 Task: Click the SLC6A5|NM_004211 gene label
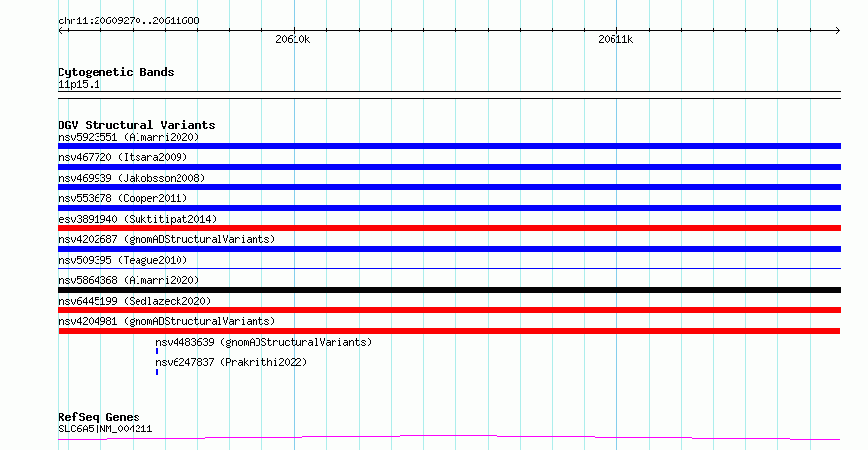coord(105,429)
